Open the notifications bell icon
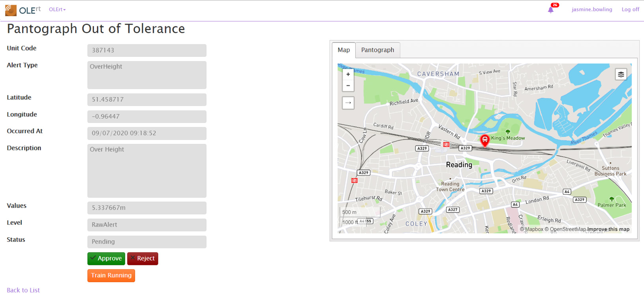Viewport: 644px width, 302px height. click(x=550, y=10)
